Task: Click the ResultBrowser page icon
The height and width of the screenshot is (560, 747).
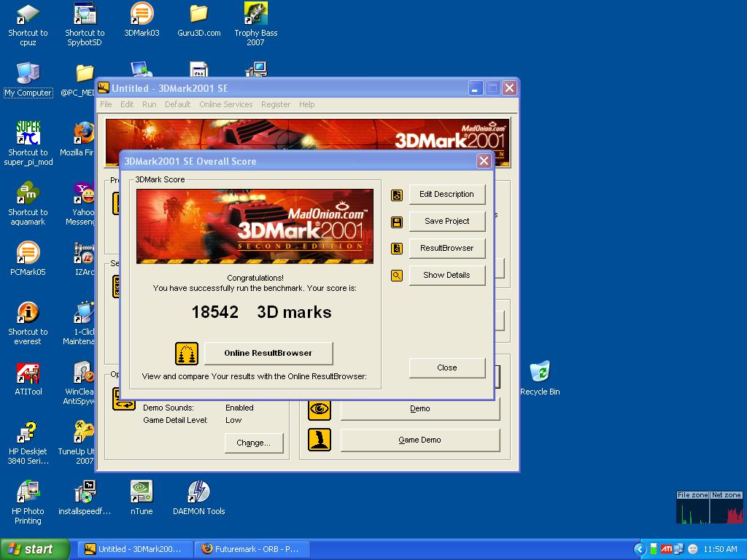Action: click(397, 249)
